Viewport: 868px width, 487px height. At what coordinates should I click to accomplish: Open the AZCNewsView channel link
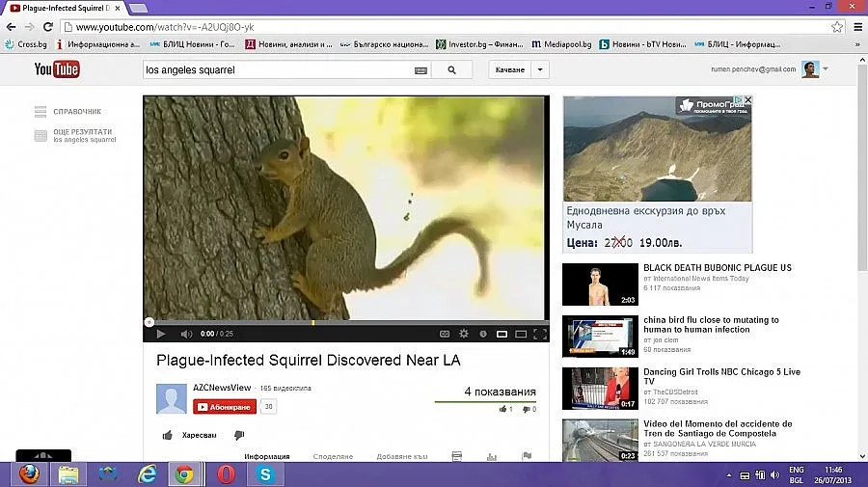point(222,388)
